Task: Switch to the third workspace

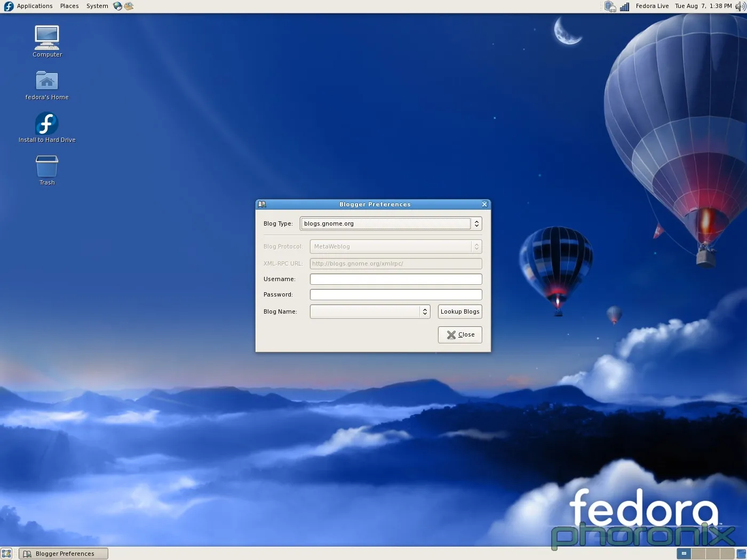Action: pyautogui.click(x=712, y=554)
